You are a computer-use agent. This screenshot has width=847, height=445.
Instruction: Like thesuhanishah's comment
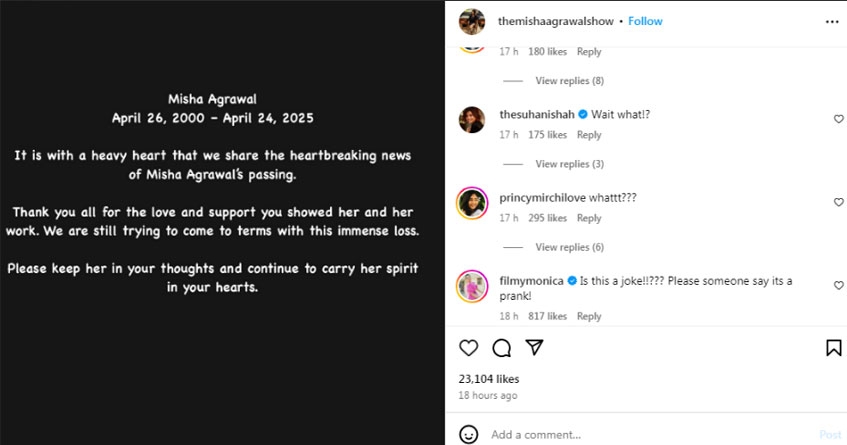(x=838, y=119)
